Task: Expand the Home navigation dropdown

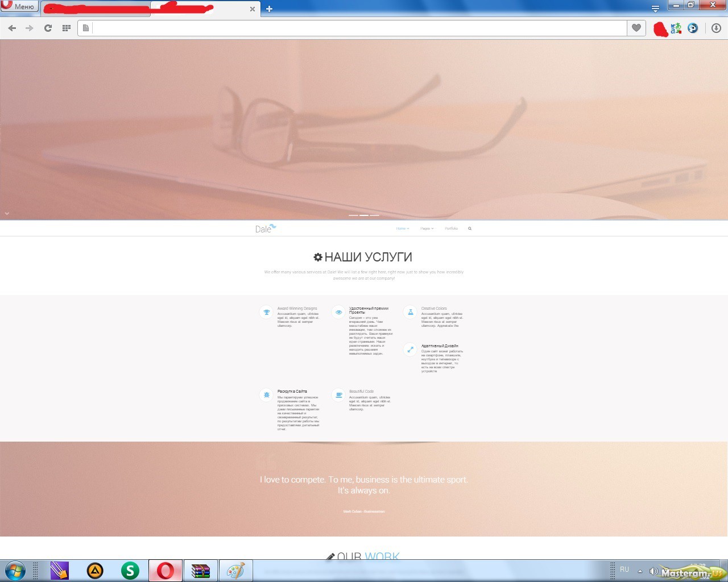Action: [x=402, y=228]
